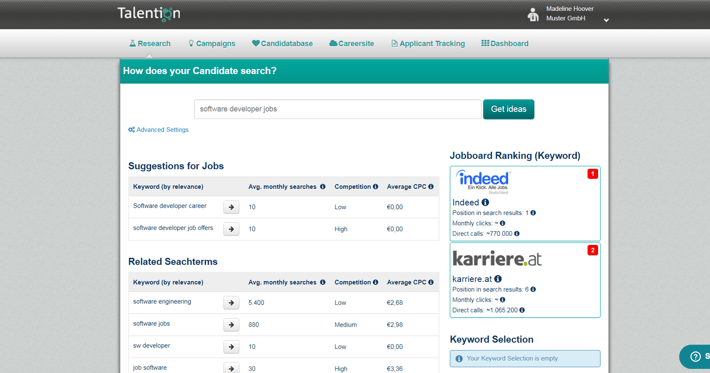The width and height of the screenshot is (710, 373).
Task: Show info for Indeed Direct calls
Action: (x=517, y=234)
